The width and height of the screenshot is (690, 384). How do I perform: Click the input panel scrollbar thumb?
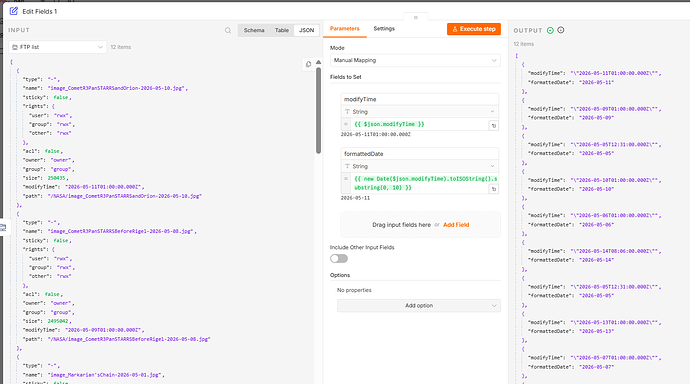318,110
